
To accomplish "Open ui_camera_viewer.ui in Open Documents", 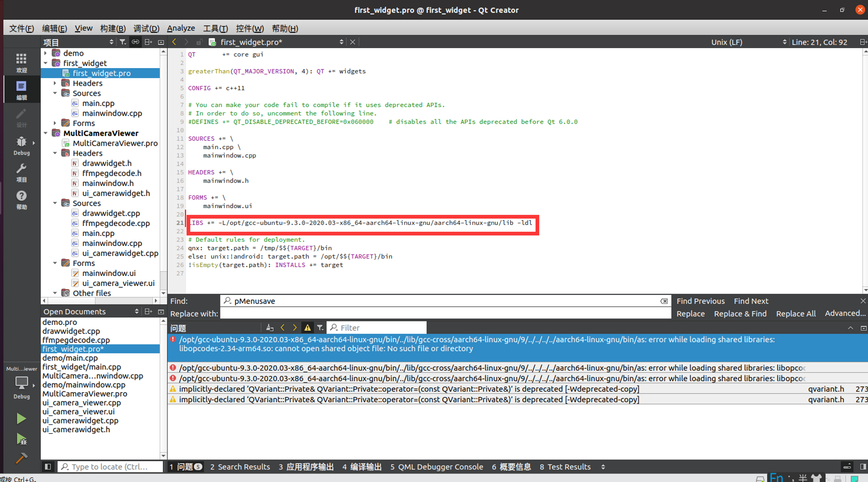I will click(79, 411).
